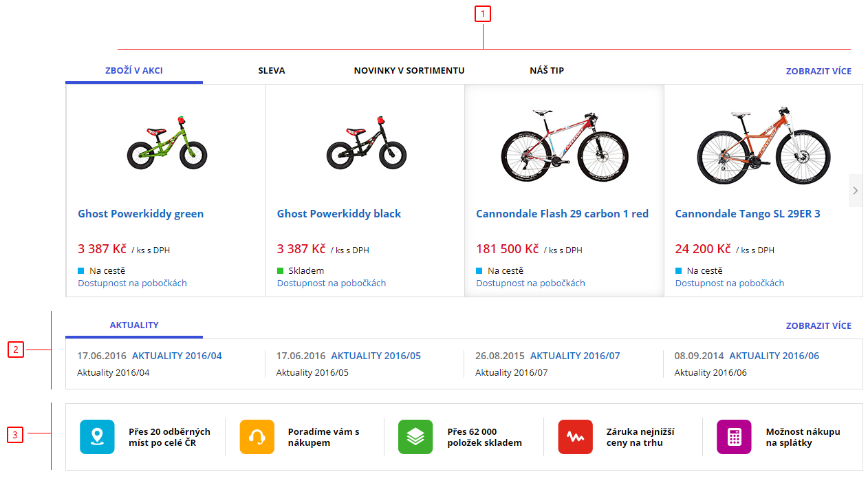Viewport: 868px width, 483px height.
Task: Click the Skladem stock status text
Action: click(306, 270)
